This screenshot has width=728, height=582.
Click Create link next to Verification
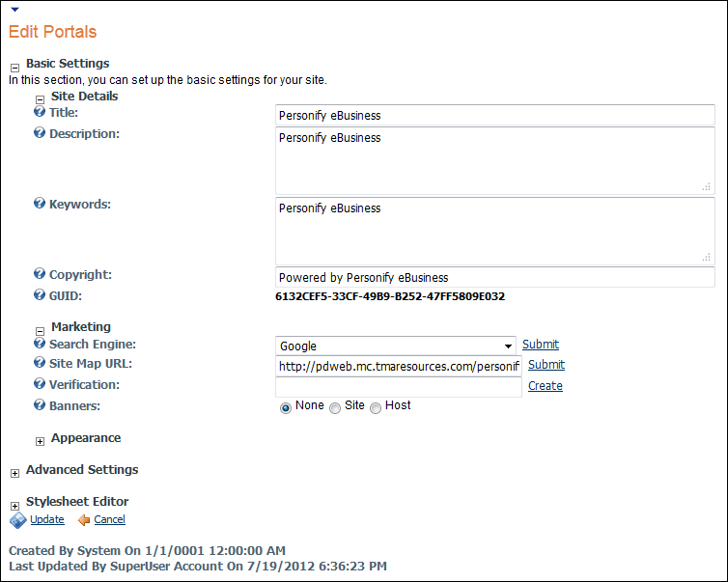coord(545,386)
